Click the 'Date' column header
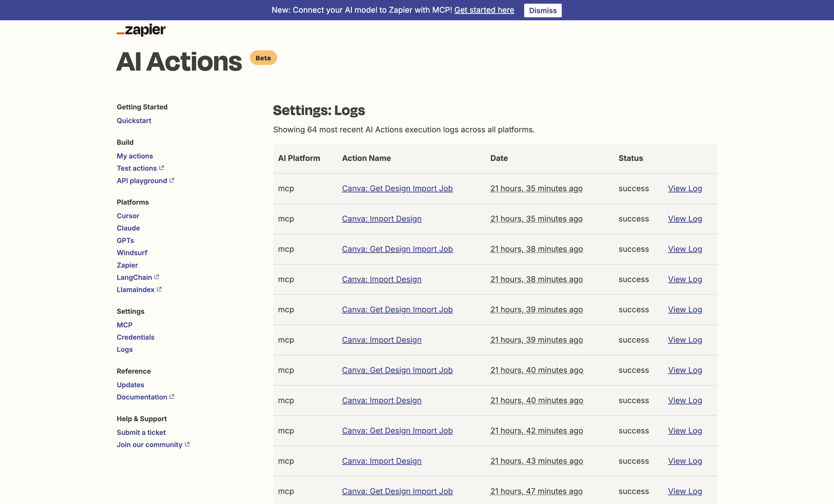Viewport: 834px width, 504px height. coord(499,158)
